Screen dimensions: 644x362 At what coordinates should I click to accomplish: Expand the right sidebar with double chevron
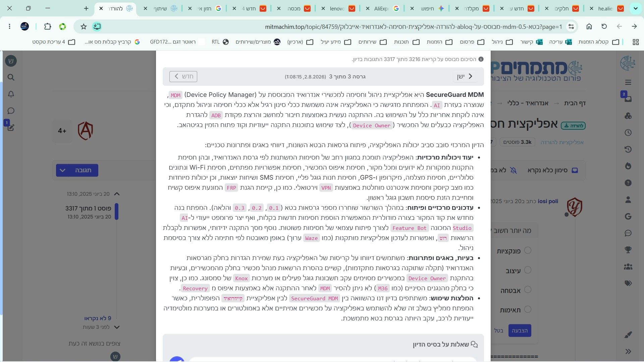628,351
